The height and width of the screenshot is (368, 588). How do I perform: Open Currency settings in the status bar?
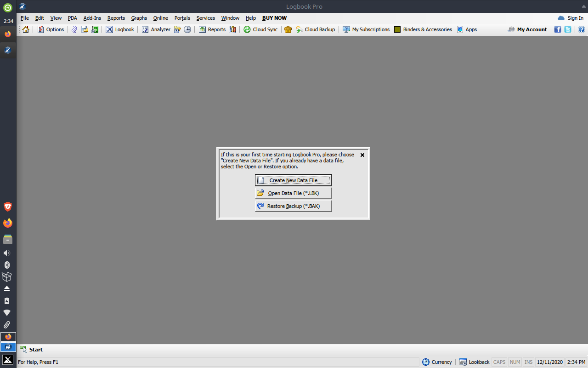click(x=437, y=362)
